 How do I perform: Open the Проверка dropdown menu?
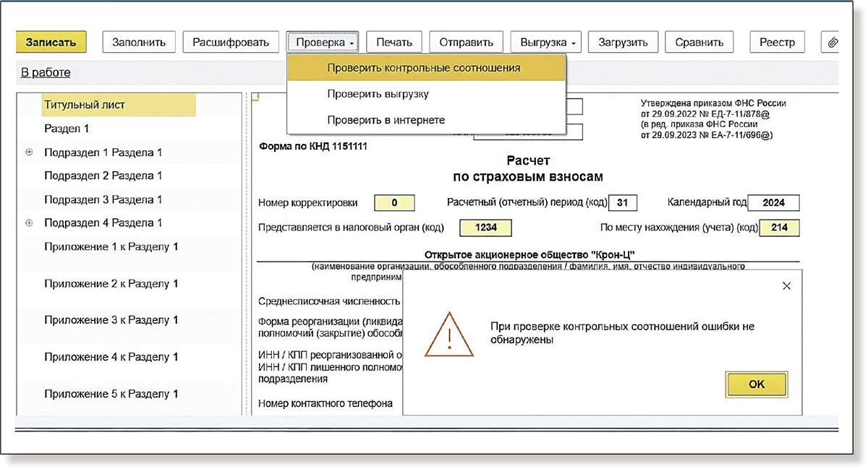(325, 42)
